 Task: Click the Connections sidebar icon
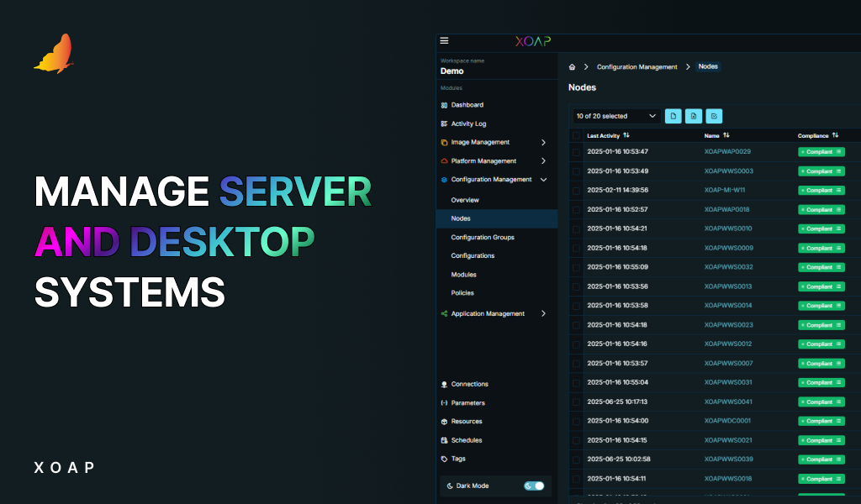click(444, 385)
